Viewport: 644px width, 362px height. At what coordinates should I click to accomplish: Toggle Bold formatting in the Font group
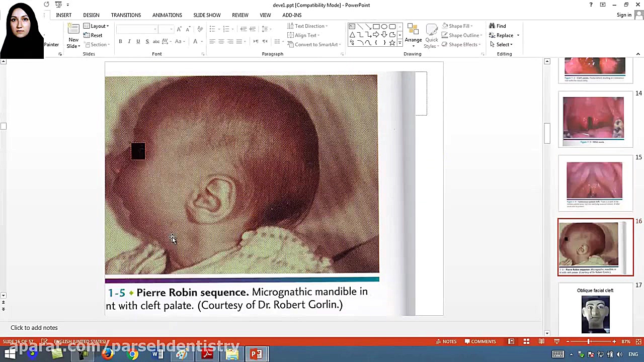[120, 42]
